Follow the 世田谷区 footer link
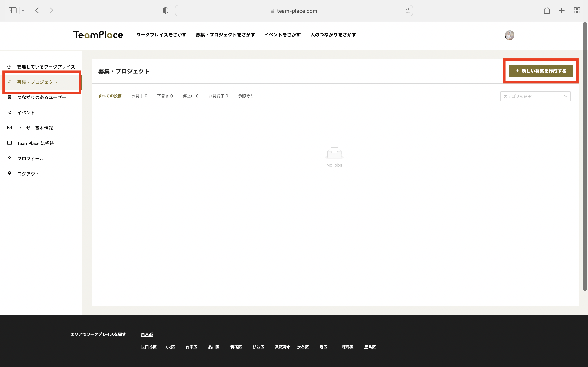 [149, 347]
